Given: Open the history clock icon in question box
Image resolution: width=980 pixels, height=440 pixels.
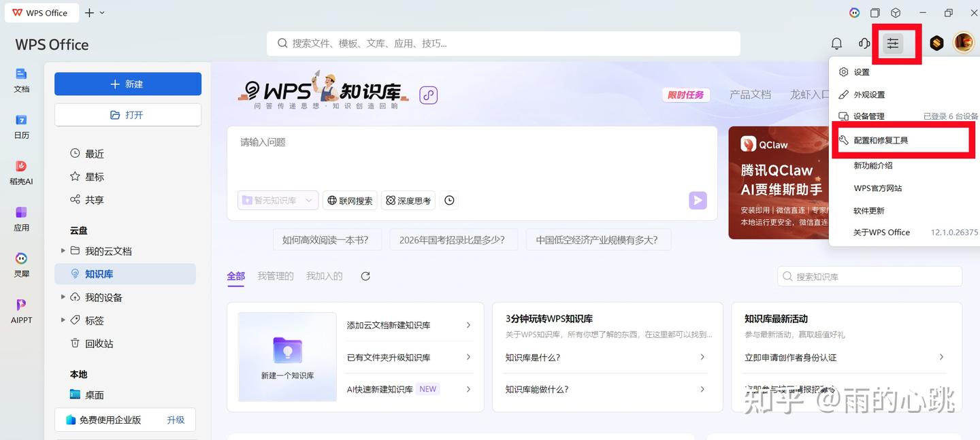Looking at the screenshot, I should pyautogui.click(x=449, y=201).
